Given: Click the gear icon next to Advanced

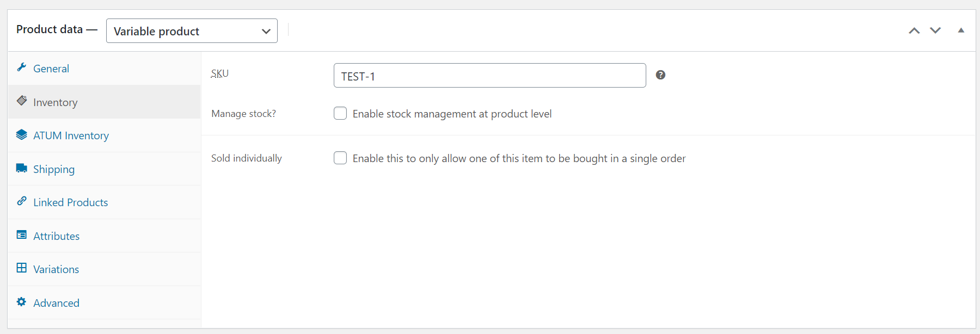Looking at the screenshot, I should pos(22,302).
